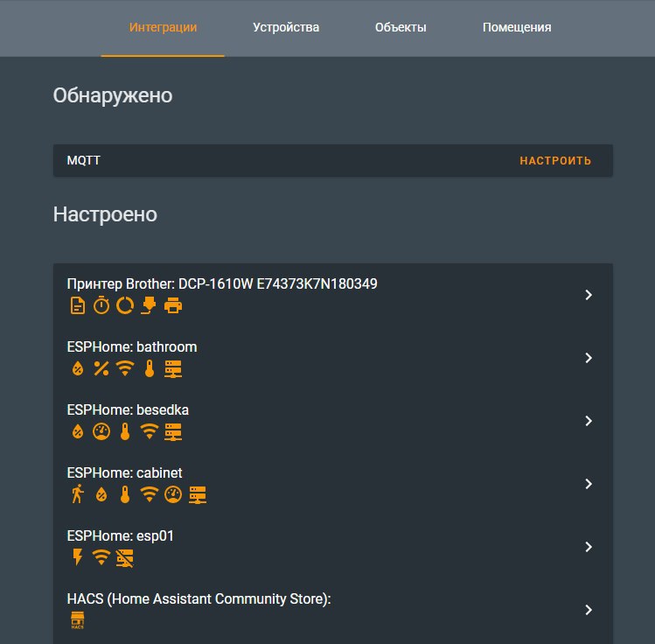655x644 pixels.
Task: Click esp01 Wi-Fi signal icon
Action: tap(101, 557)
